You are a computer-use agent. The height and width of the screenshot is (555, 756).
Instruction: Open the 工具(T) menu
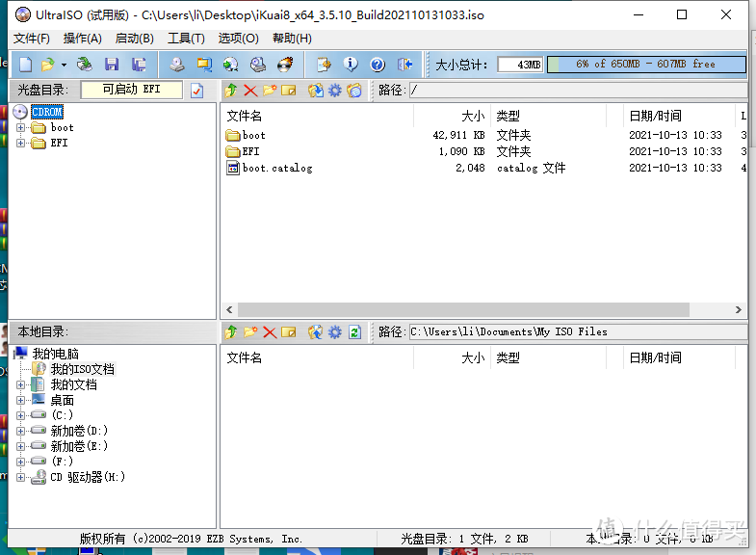tap(186, 39)
